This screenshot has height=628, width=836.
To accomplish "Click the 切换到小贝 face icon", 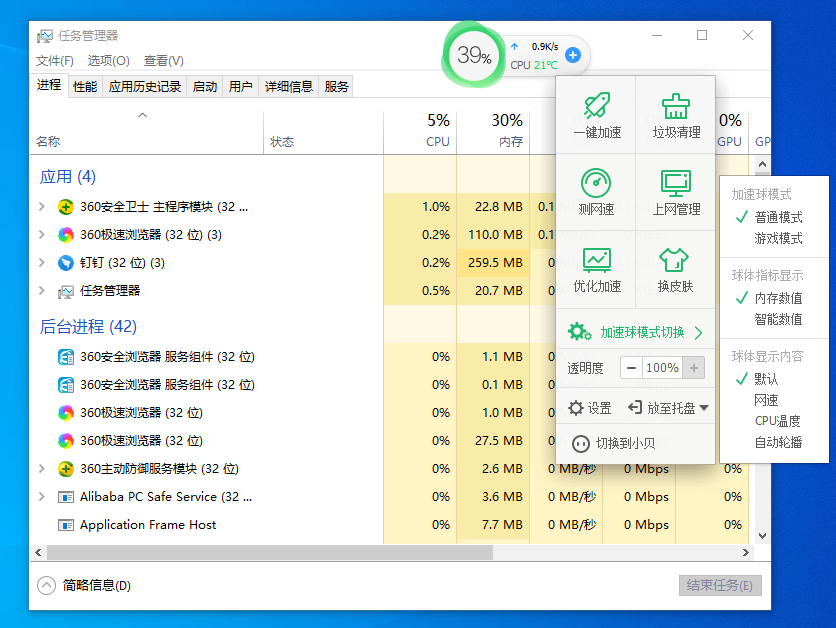I will 581,444.
